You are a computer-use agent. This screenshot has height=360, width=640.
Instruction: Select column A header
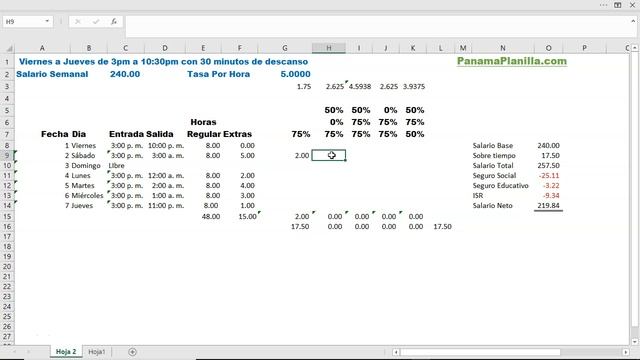click(x=42, y=48)
